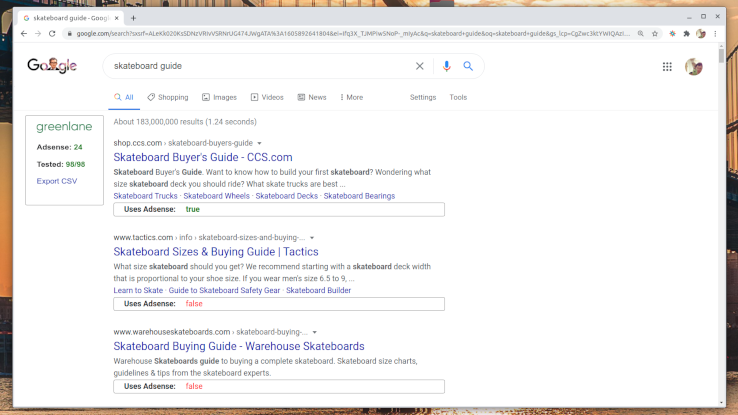Image resolution: width=738 pixels, height=415 pixels.
Task: Open Skateboard Buyer's Guide - CCS.com
Action: click(203, 157)
